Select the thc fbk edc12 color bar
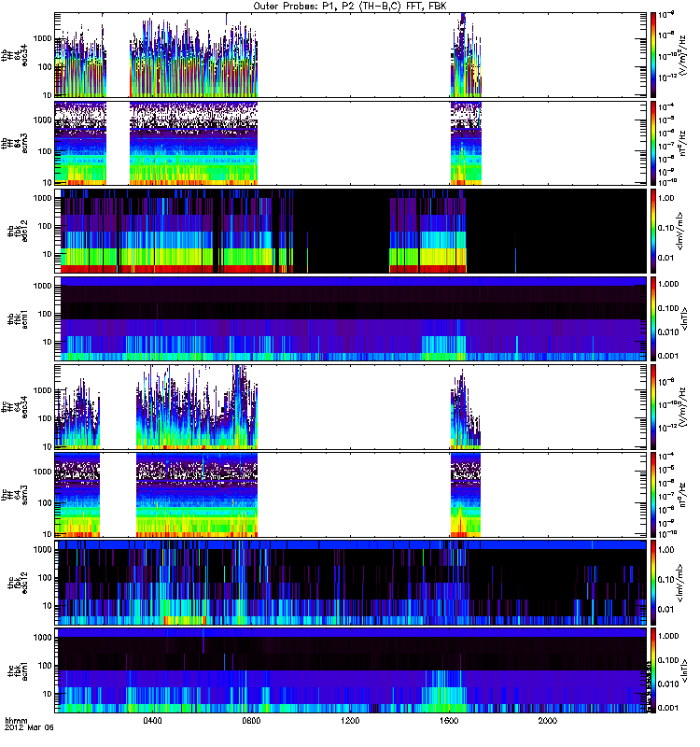This screenshot has height=747, width=700. [x=653, y=583]
